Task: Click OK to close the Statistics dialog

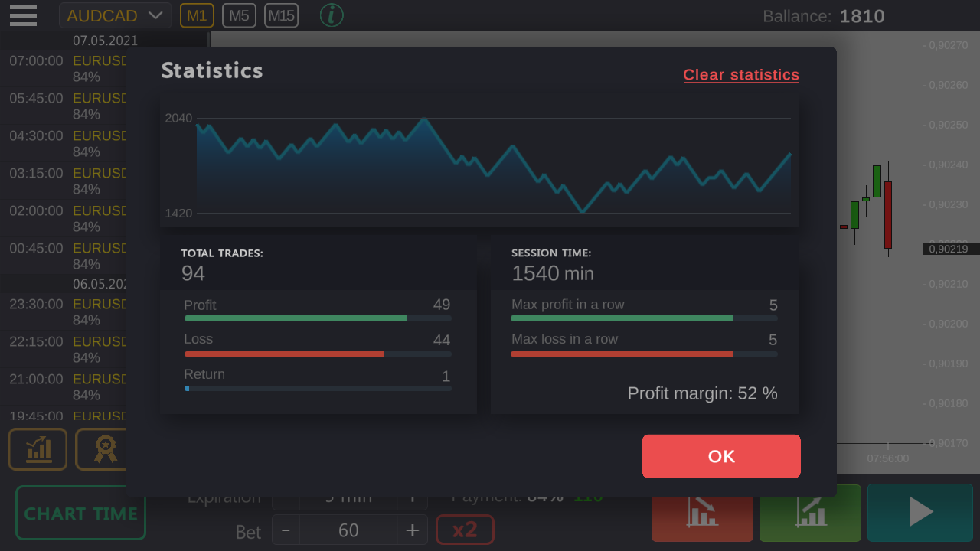Action: [720, 456]
